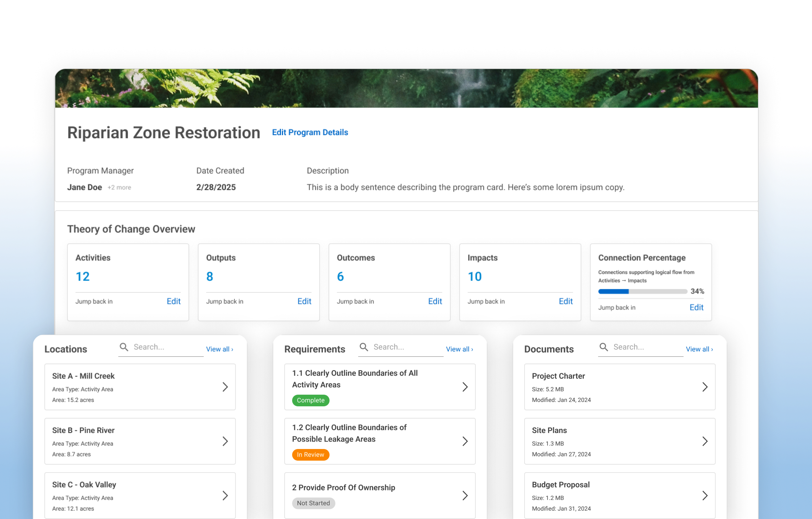Click Site C - Oak Valley arrow

225,495
